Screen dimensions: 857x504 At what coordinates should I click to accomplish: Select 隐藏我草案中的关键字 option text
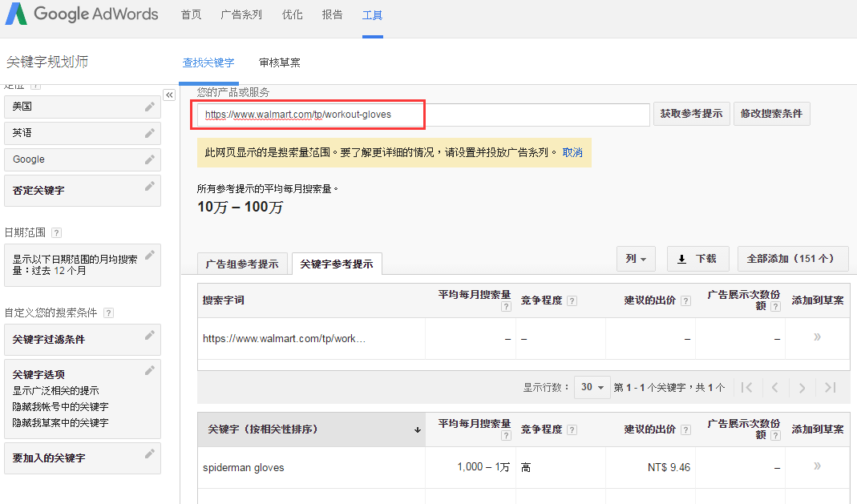pyautogui.click(x=61, y=422)
